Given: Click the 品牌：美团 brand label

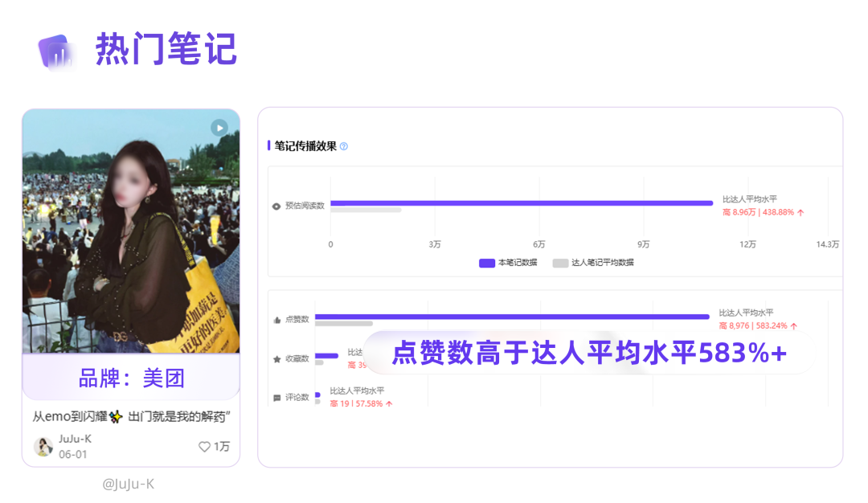Looking at the screenshot, I should tap(131, 378).
